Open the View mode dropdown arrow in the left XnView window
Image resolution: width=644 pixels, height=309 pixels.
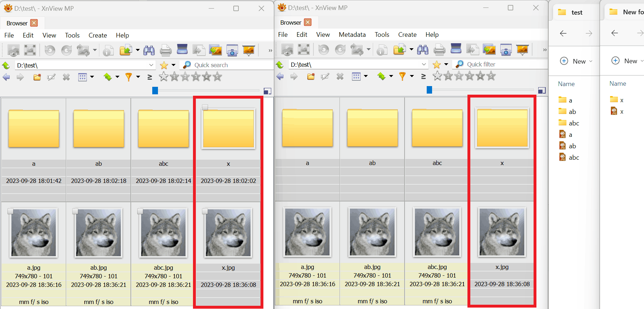point(92,77)
